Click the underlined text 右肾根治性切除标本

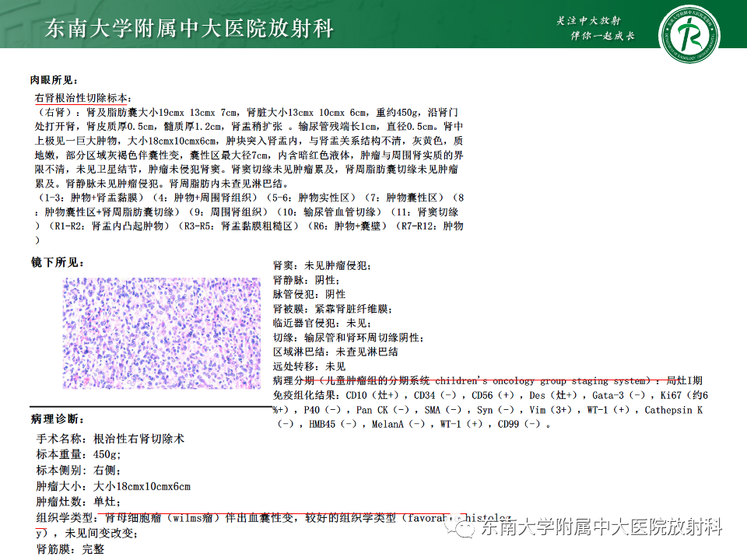coord(81,98)
